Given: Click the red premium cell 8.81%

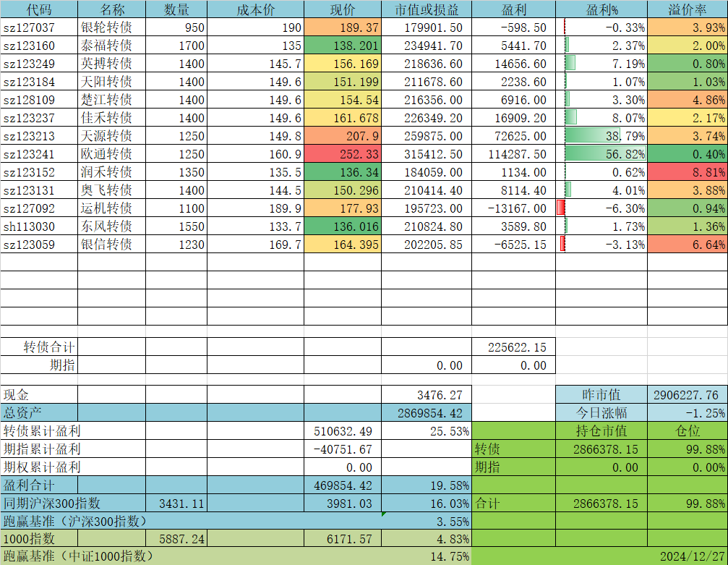Looking at the screenshot, I should [688, 172].
